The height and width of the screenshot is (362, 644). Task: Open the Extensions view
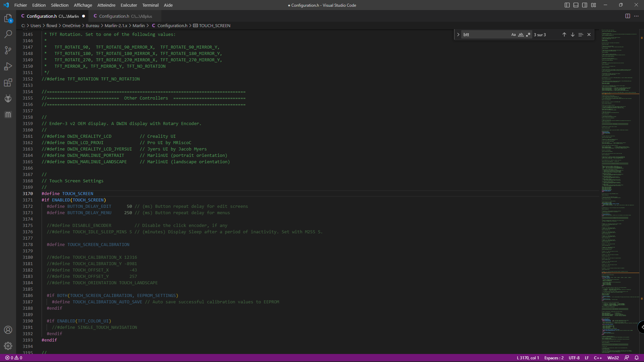(x=8, y=82)
